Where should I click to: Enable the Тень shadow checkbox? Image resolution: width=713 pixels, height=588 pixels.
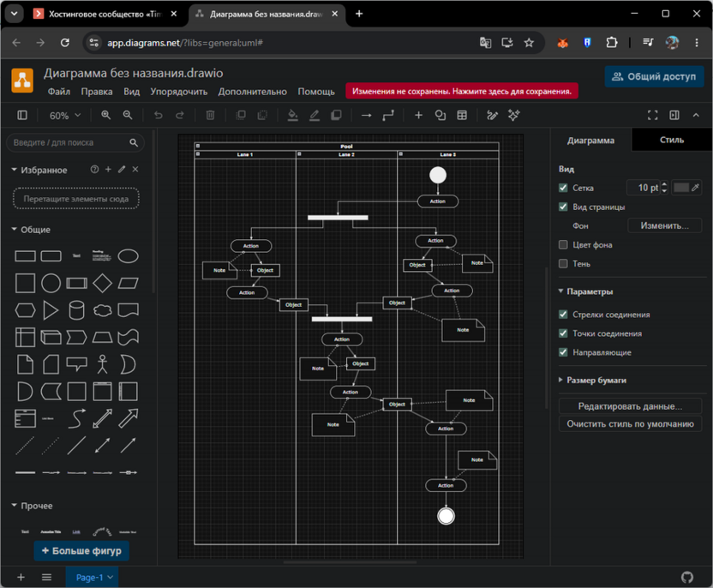(563, 264)
